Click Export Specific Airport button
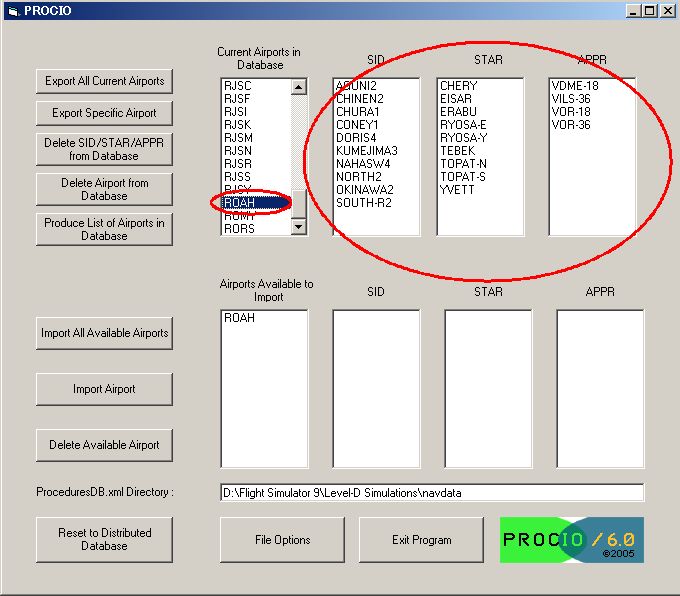The height and width of the screenshot is (596, 680). tap(105, 113)
